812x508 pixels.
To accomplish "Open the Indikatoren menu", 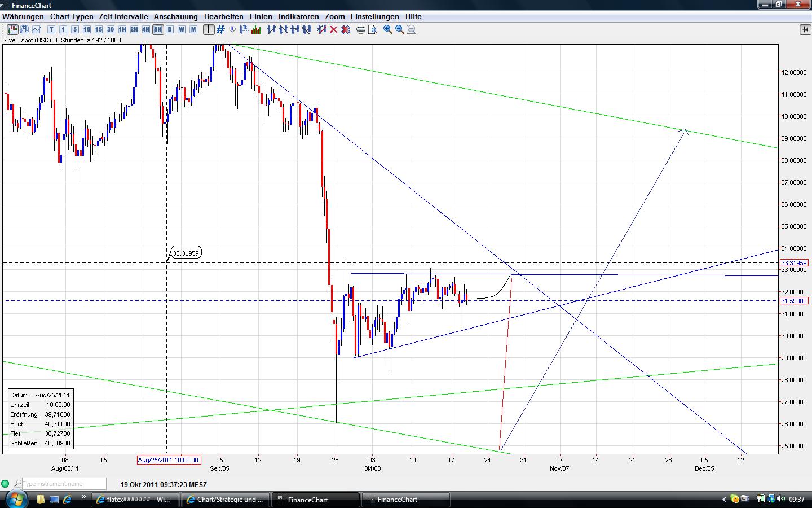I will [299, 17].
